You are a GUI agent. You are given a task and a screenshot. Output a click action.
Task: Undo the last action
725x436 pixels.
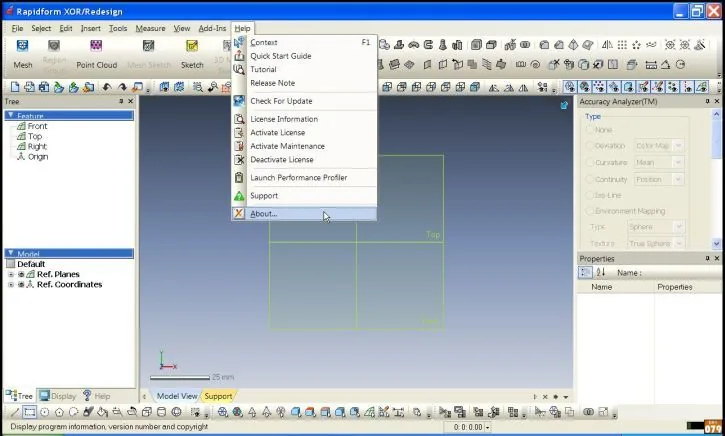click(107, 87)
